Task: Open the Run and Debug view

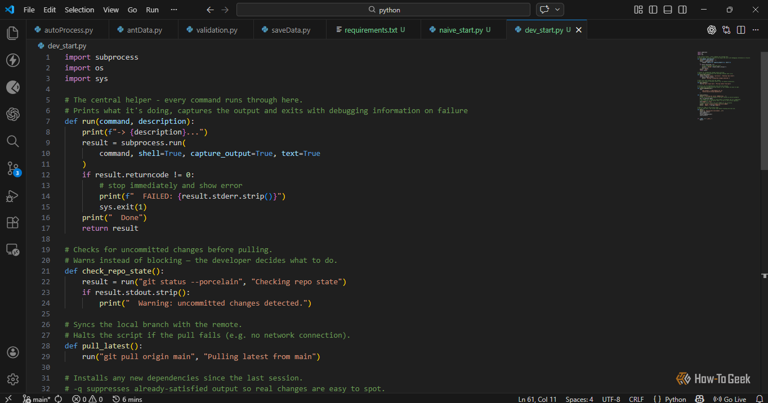Action: coord(13,196)
